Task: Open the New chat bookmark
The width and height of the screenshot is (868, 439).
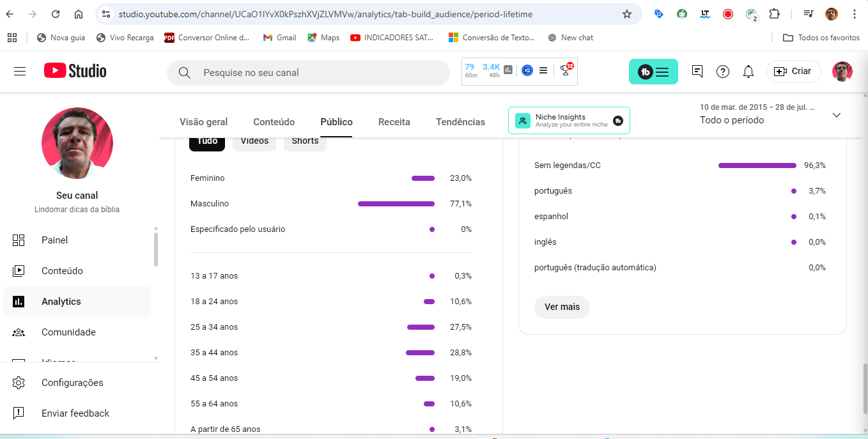Action: pos(570,38)
